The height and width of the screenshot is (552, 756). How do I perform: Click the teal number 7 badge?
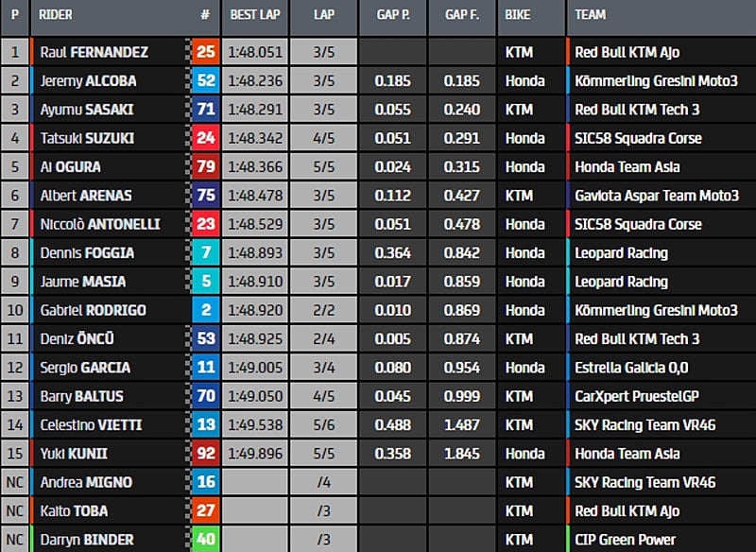coord(206,253)
